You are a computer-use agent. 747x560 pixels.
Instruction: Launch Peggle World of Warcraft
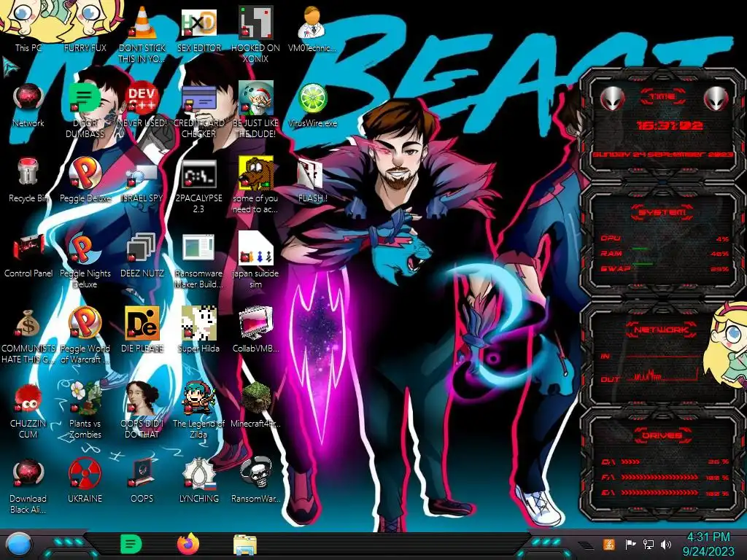point(85,335)
